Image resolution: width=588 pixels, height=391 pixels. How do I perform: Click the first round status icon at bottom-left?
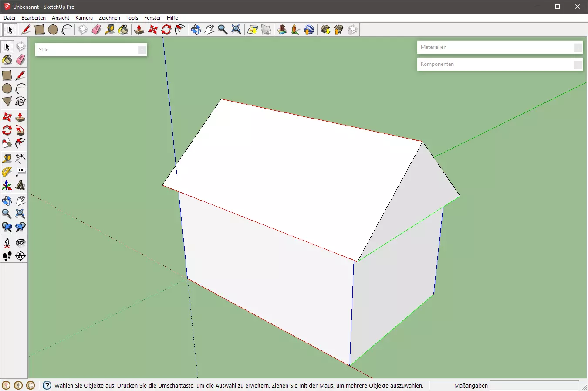pos(6,385)
